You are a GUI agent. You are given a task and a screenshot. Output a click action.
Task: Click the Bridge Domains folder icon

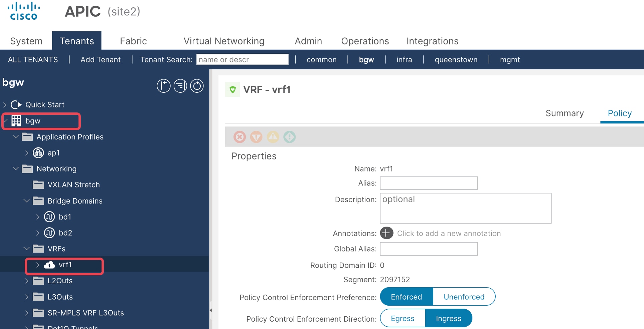click(38, 201)
